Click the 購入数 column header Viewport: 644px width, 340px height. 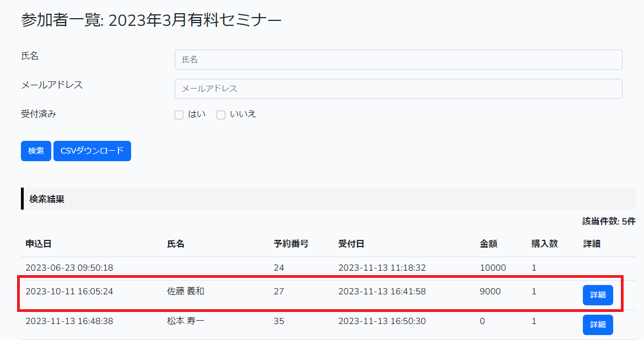(x=545, y=244)
